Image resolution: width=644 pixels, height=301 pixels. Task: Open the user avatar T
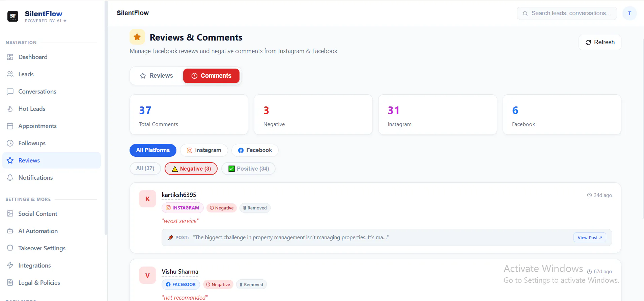coord(629,14)
